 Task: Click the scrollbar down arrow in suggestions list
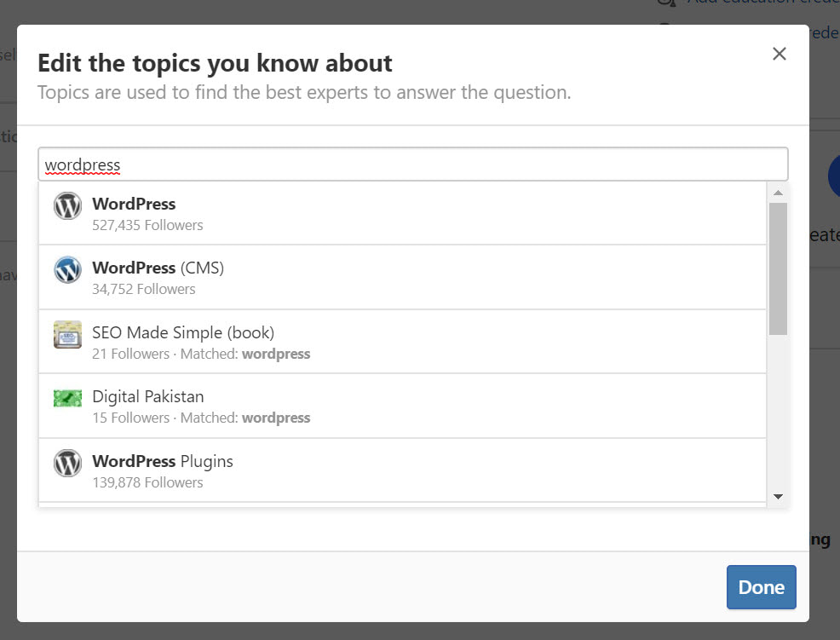coord(778,496)
